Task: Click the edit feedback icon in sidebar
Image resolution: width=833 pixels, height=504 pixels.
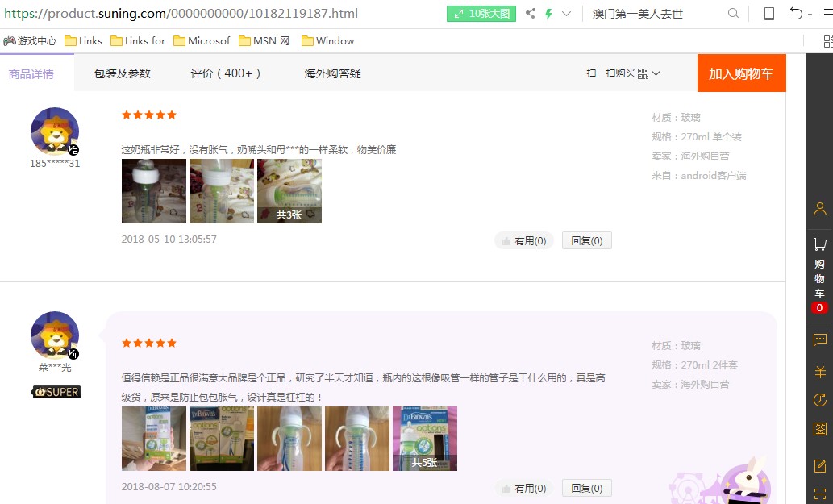Action: click(x=820, y=466)
